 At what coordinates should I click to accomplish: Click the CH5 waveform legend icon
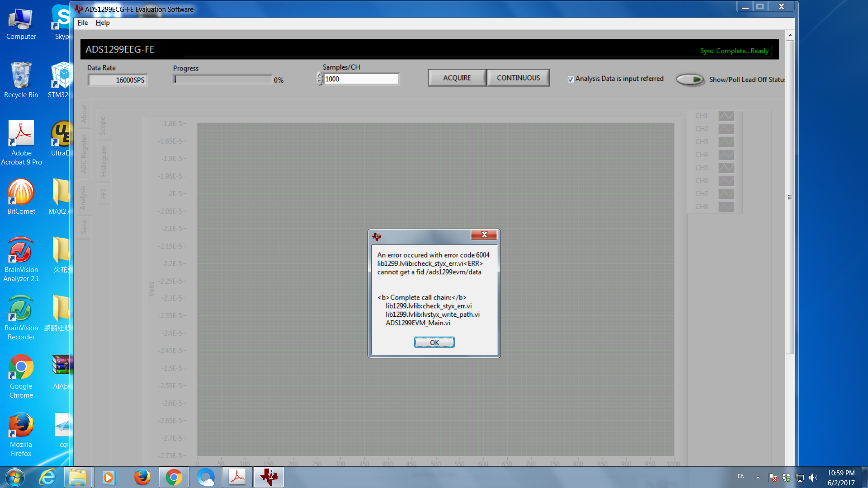click(x=726, y=168)
